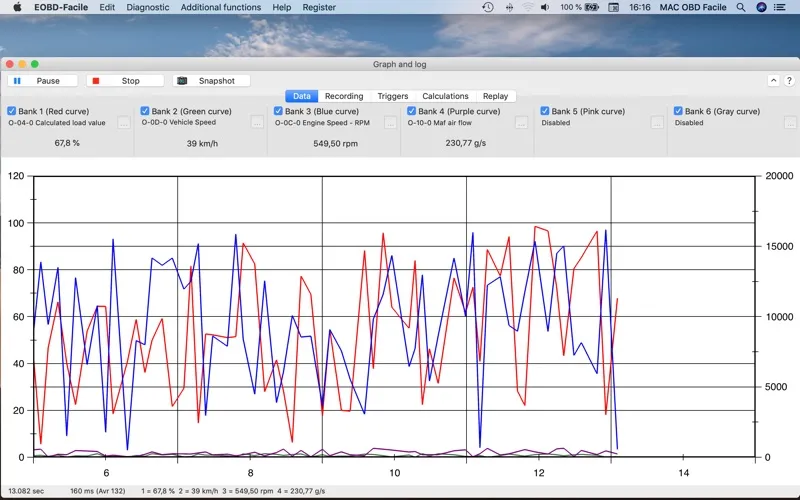800x500 pixels.
Task: Open the help question mark button
Action: tap(789, 81)
